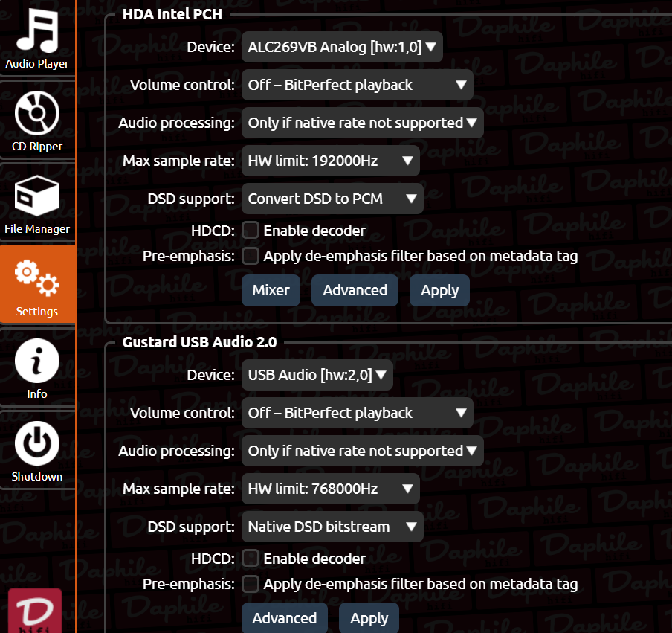Click the Mixer button

click(271, 290)
